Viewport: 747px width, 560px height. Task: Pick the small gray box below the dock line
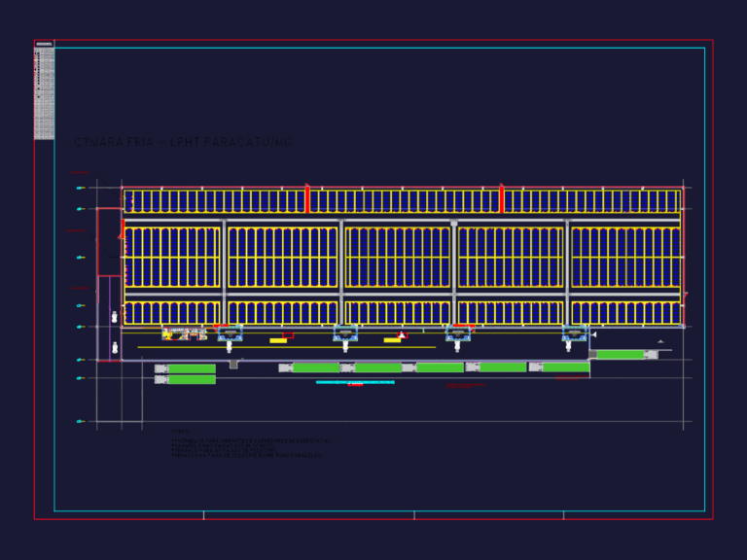(233, 365)
